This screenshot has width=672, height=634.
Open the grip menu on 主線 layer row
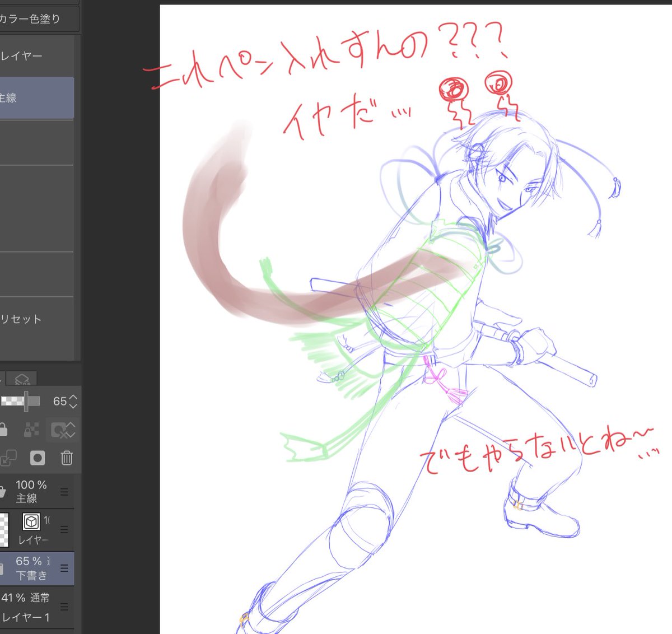pos(64,492)
